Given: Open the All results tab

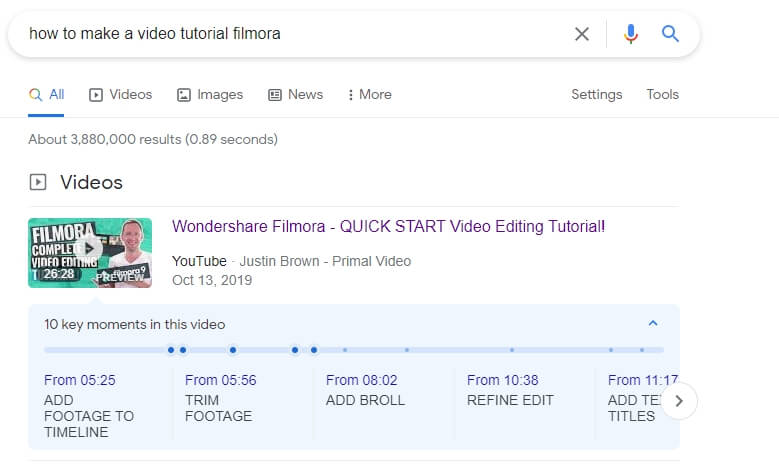Looking at the screenshot, I should (47, 94).
